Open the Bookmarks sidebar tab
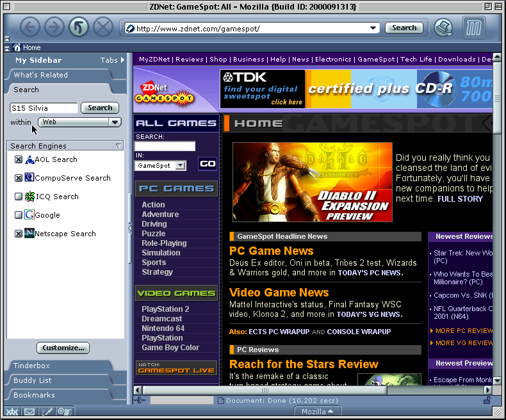The height and width of the screenshot is (420, 506). [60, 395]
